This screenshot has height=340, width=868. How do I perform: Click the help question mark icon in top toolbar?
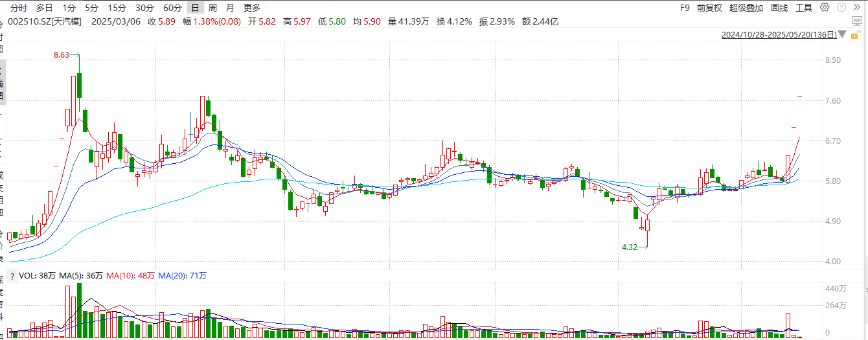[841, 8]
